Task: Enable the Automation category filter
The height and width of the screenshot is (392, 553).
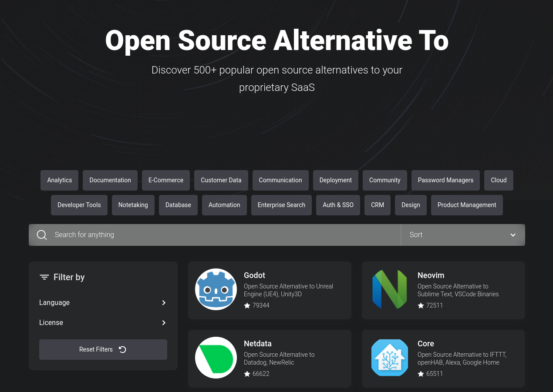Action: coord(224,205)
